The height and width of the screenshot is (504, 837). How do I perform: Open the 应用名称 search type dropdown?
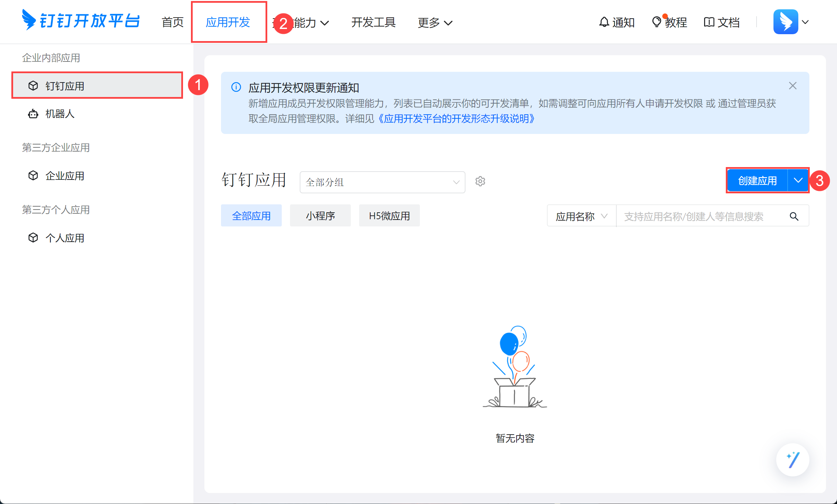pyautogui.click(x=581, y=216)
